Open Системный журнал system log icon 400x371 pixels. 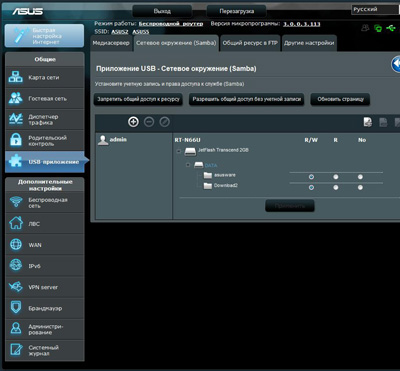tap(16, 350)
